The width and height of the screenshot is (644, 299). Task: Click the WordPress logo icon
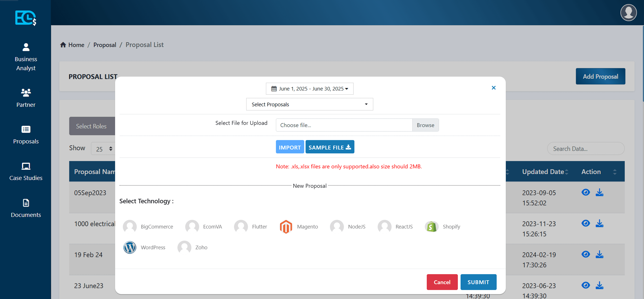click(130, 247)
